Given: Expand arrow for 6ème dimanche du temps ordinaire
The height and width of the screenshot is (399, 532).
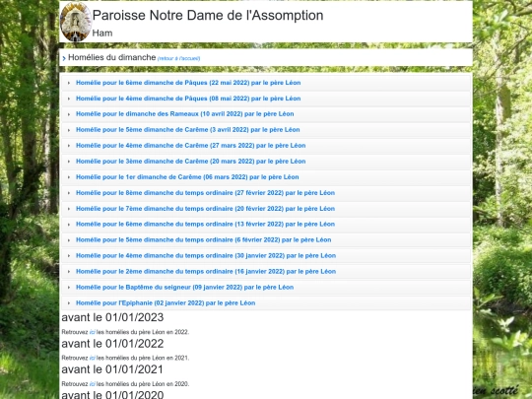Looking at the screenshot, I should pos(69,225).
